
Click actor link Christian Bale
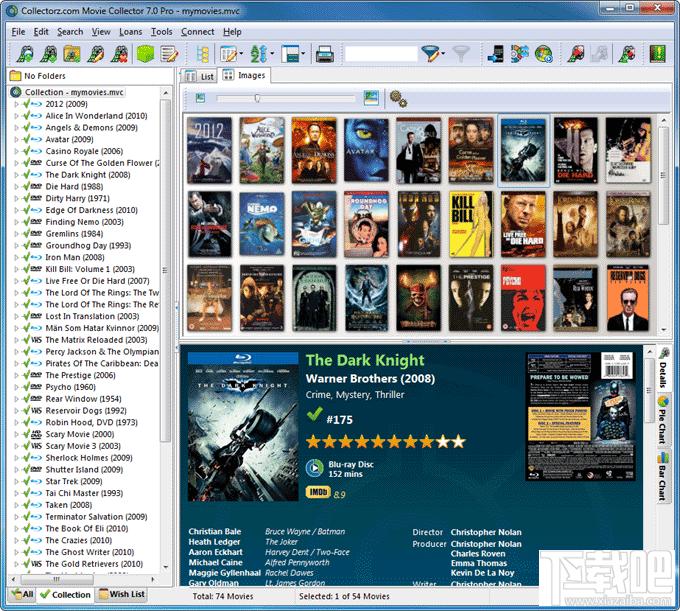pos(215,532)
